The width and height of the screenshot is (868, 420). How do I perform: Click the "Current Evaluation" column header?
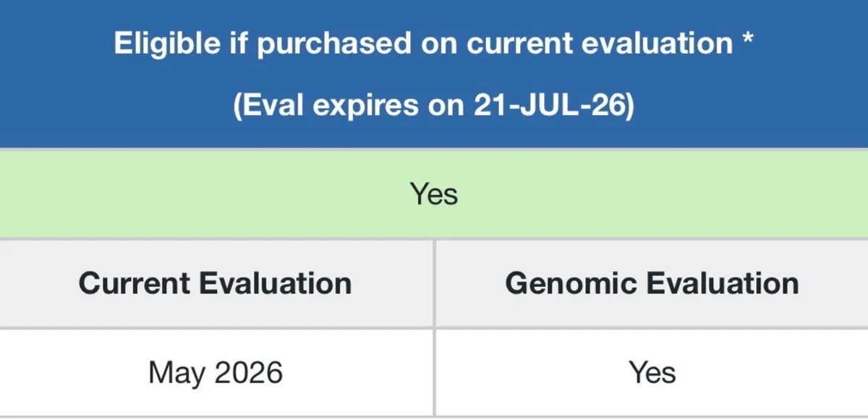[216, 283]
